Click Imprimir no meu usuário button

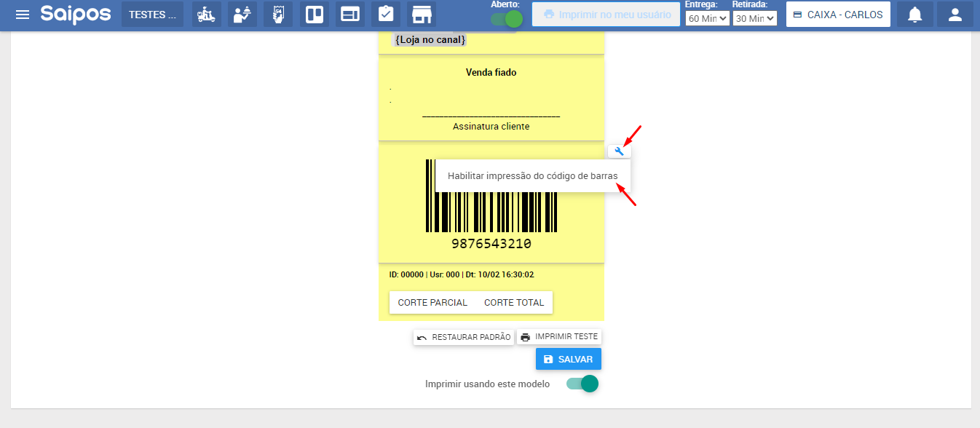pyautogui.click(x=606, y=15)
